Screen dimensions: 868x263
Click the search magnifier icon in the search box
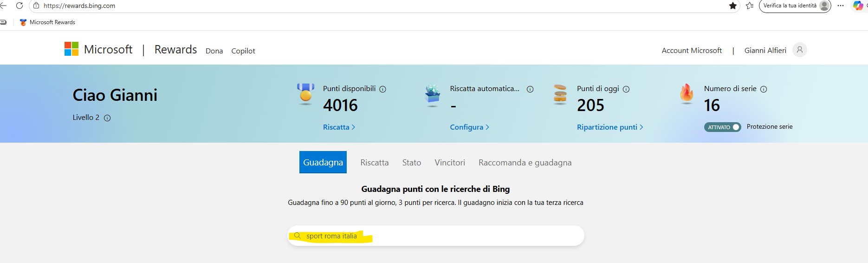coord(298,236)
